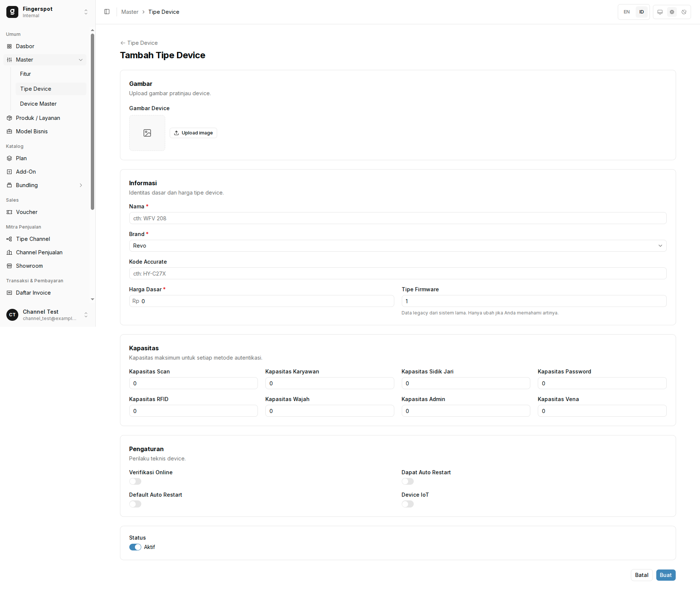This screenshot has height=596, width=700.
Task: Click the Batal cancel button
Action: pyautogui.click(x=642, y=575)
